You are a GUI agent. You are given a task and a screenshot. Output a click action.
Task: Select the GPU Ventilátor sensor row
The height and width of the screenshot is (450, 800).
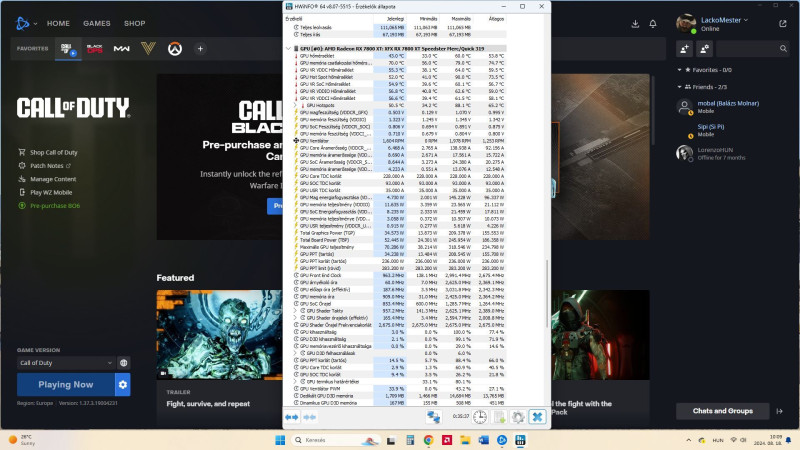pyautogui.click(x=399, y=140)
